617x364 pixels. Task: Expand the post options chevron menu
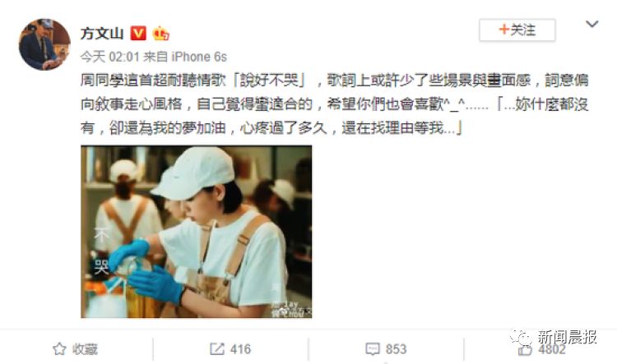(591, 25)
